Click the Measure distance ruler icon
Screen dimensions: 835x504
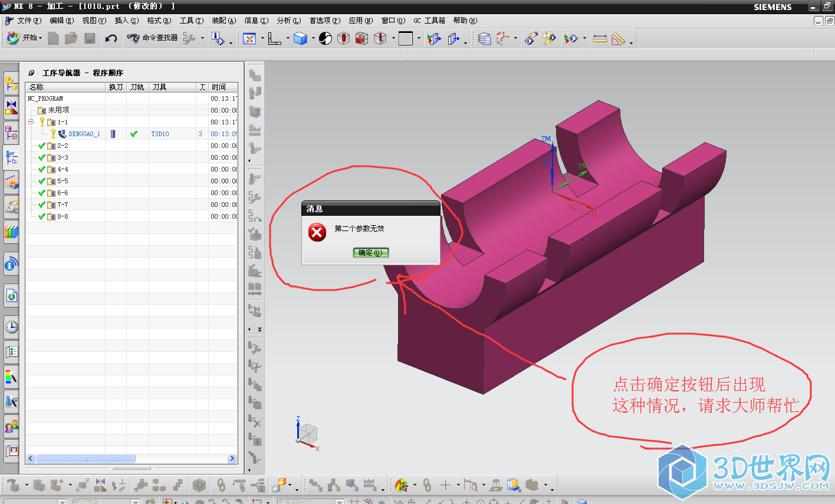[x=600, y=38]
